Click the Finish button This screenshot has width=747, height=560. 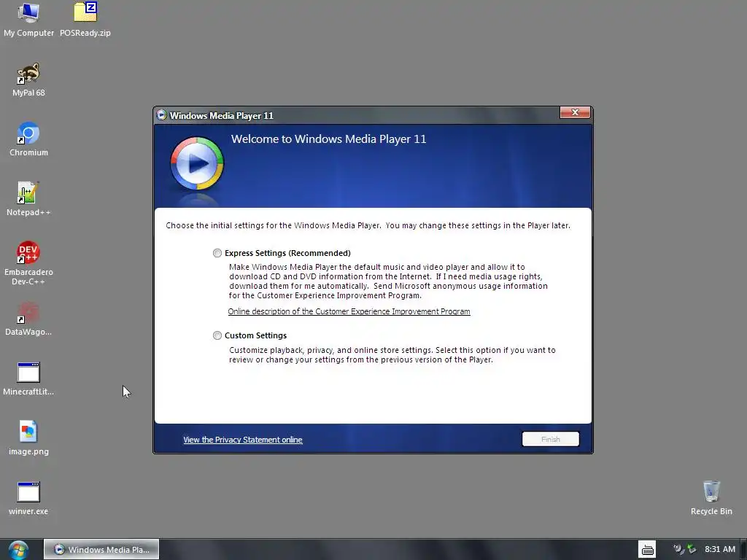pos(550,439)
